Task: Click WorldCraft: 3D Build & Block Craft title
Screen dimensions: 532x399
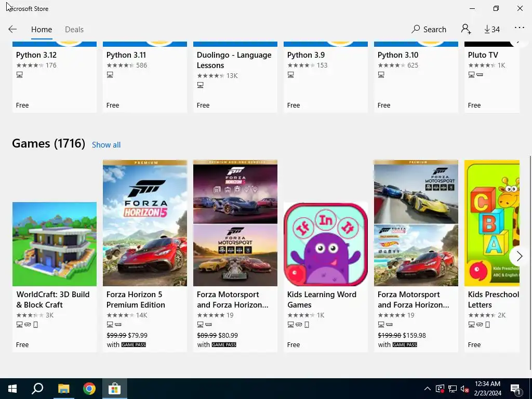Action: [x=53, y=300]
